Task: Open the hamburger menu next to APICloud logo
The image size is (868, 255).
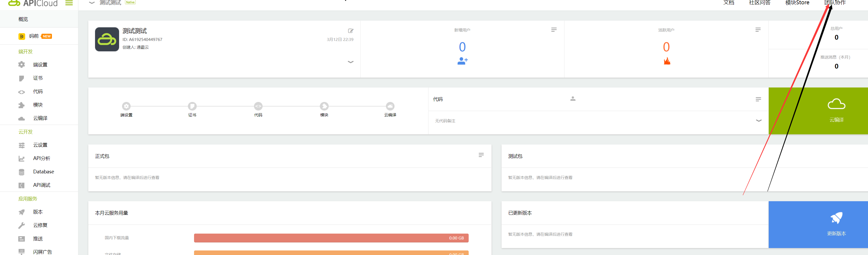Action: tap(69, 3)
